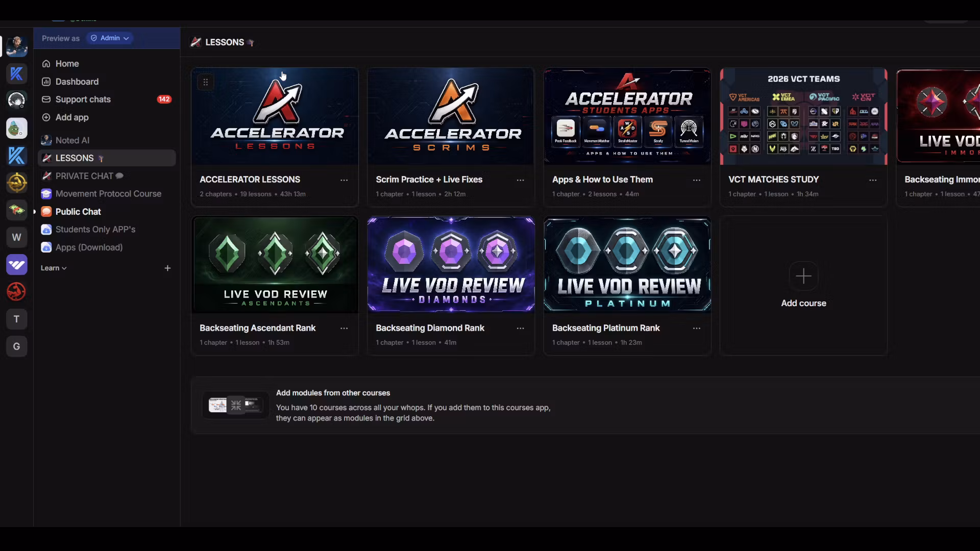Open options menu for Scrim Practice + Live Fixes
Viewport: 980px width, 551px height.
pyautogui.click(x=520, y=180)
